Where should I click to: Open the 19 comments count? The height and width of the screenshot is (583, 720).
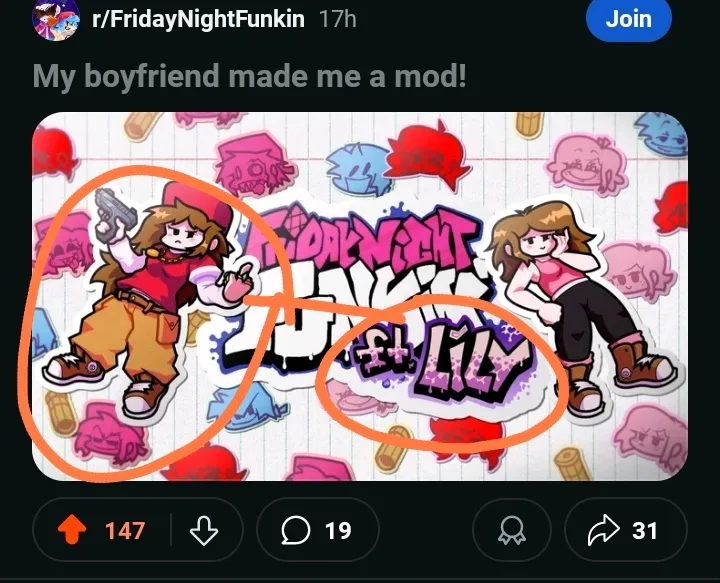click(338, 530)
